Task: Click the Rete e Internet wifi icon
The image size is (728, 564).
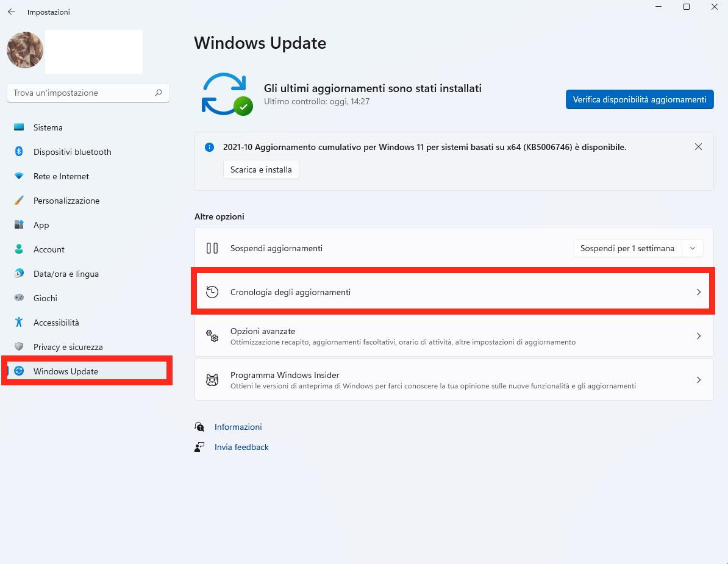Action: pyautogui.click(x=19, y=176)
